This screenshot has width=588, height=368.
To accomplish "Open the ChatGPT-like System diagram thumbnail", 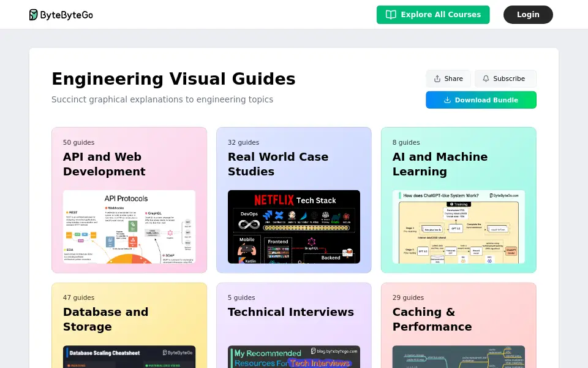I will 459,227.
